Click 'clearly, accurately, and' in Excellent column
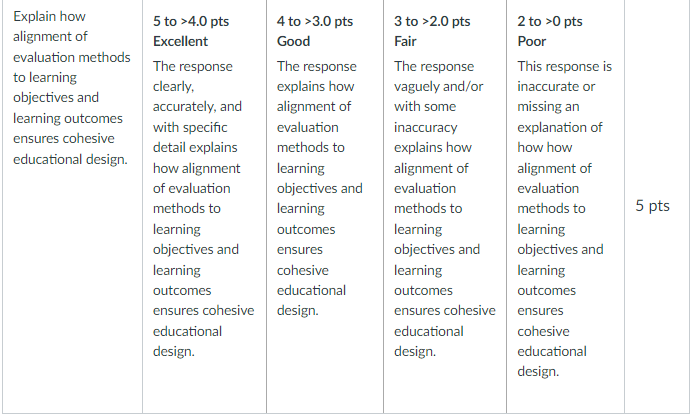 coord(197,97)
